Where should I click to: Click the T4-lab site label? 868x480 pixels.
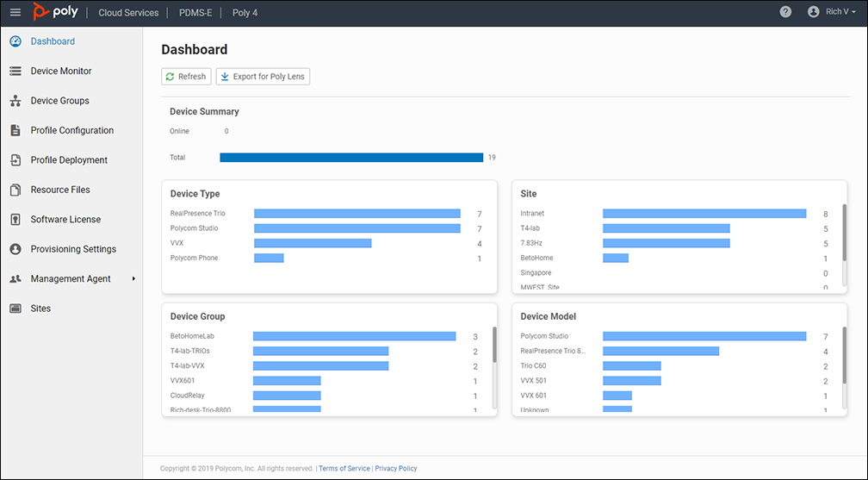click(x=530, y=228)
